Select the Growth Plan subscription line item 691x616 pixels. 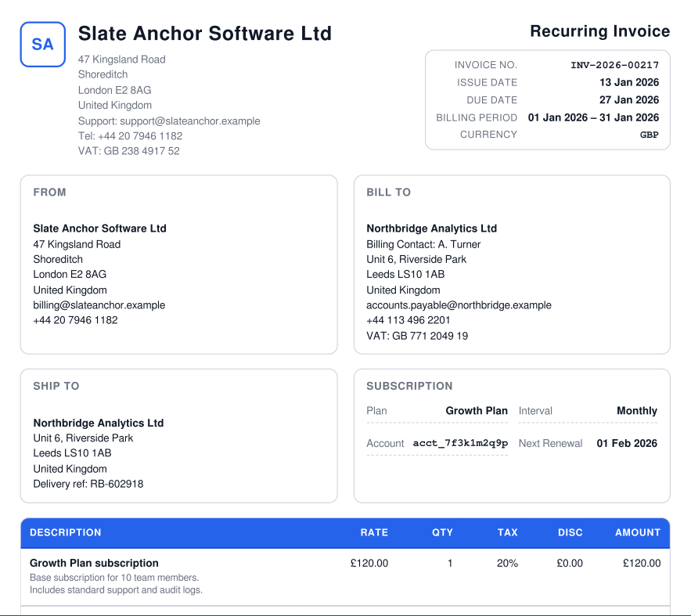coord(94,564)
